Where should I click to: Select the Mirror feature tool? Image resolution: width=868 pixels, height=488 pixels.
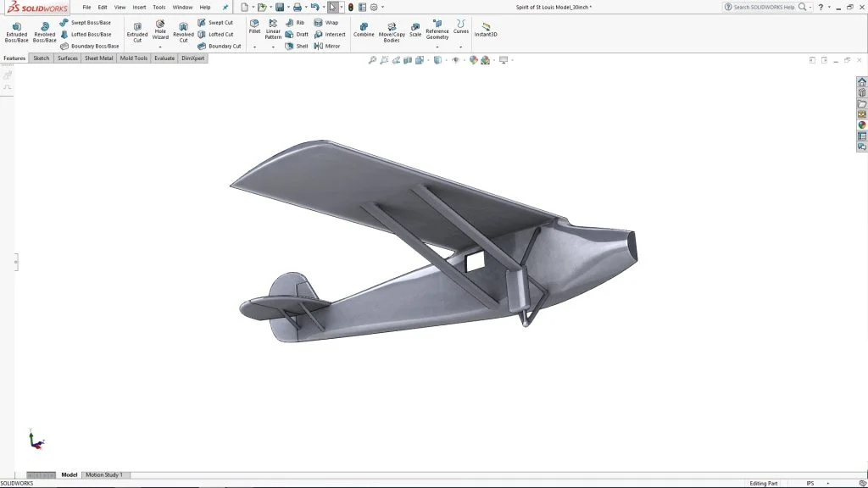pyautogui.click(x=326, y=46)
